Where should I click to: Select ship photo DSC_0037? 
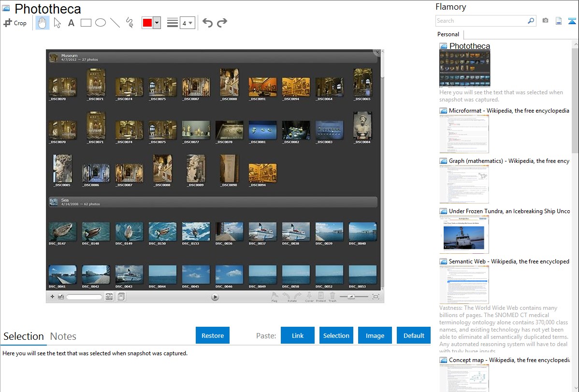262,232
